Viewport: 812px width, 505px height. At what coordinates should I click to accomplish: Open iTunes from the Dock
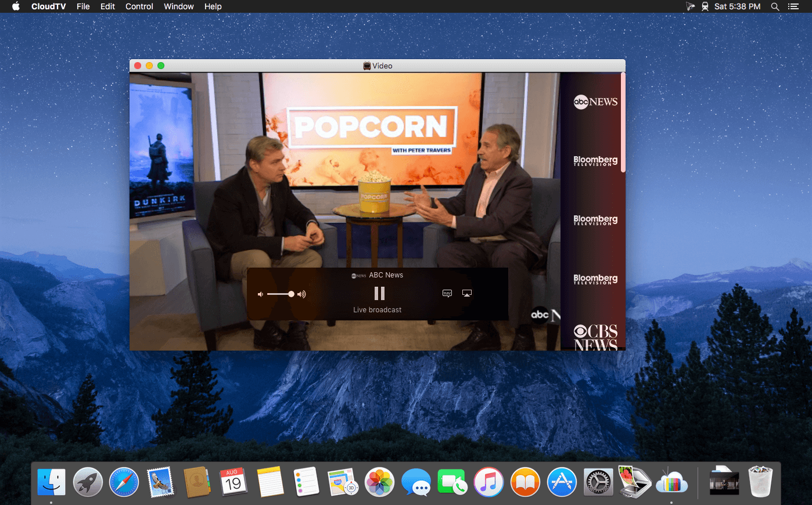coord(488,482)
